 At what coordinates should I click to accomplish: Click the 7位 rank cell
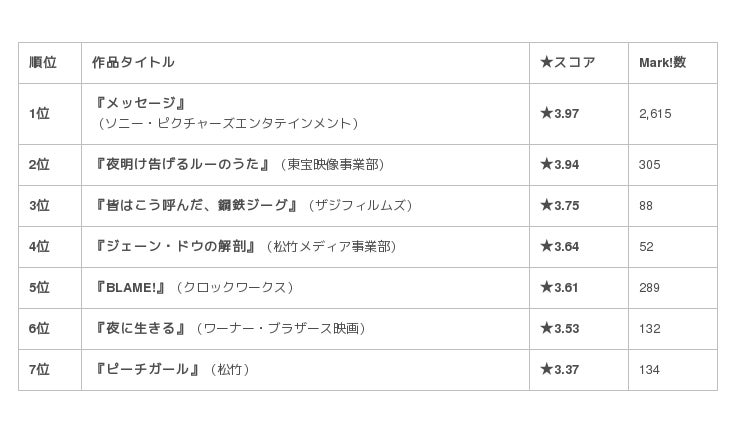39,369
